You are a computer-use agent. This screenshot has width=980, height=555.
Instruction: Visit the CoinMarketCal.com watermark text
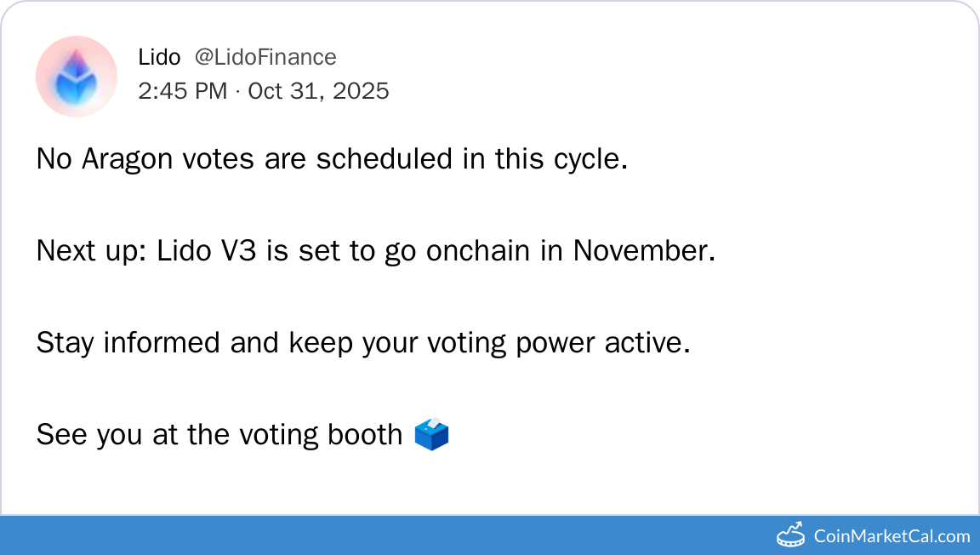coord(892,536)
